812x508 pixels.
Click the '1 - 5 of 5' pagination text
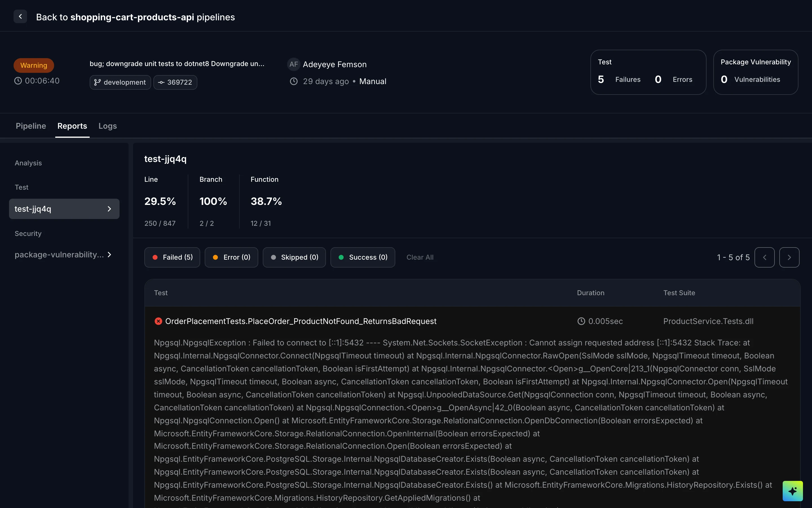[x=733, y=257]
